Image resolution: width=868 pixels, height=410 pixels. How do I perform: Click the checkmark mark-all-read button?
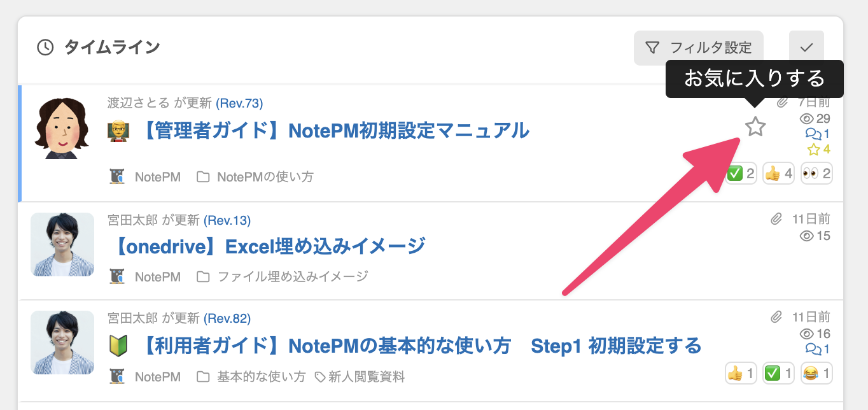pyautogui.click(x=806, y=48)
